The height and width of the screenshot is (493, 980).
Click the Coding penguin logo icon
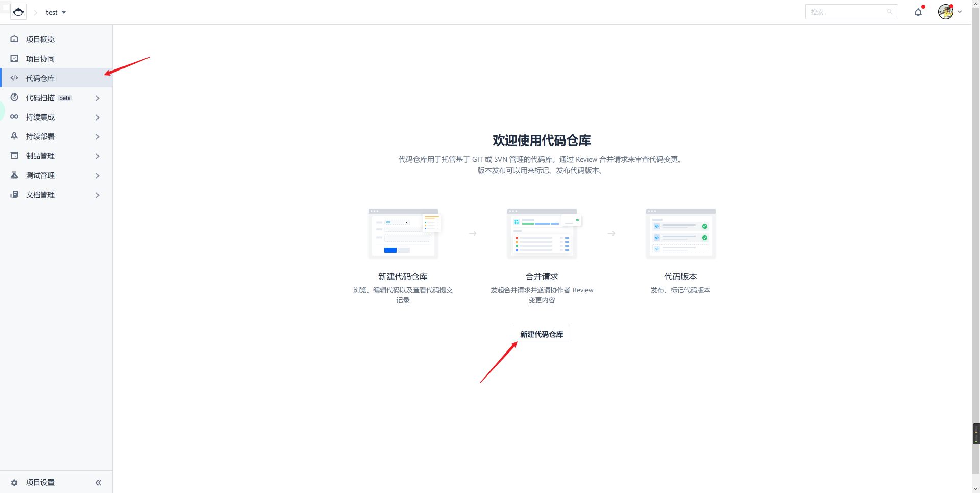pos(18,12)
